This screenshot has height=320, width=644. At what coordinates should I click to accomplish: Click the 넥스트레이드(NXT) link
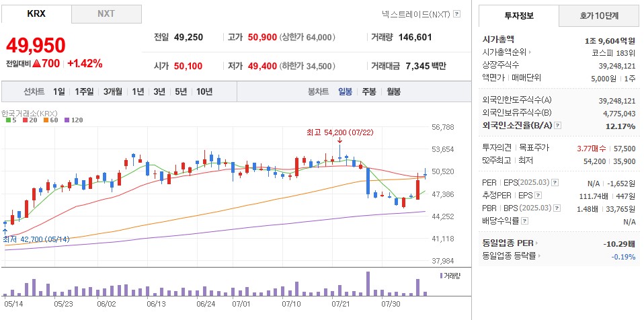416,14
